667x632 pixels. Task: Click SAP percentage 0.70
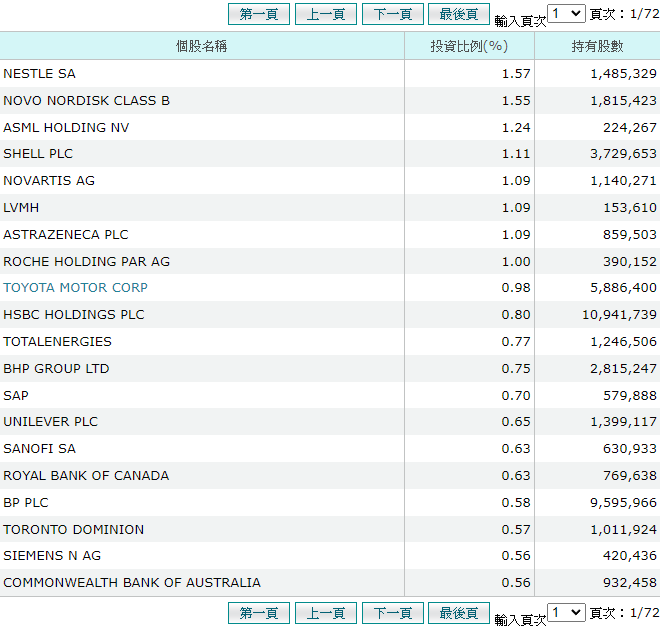[516, 395]
